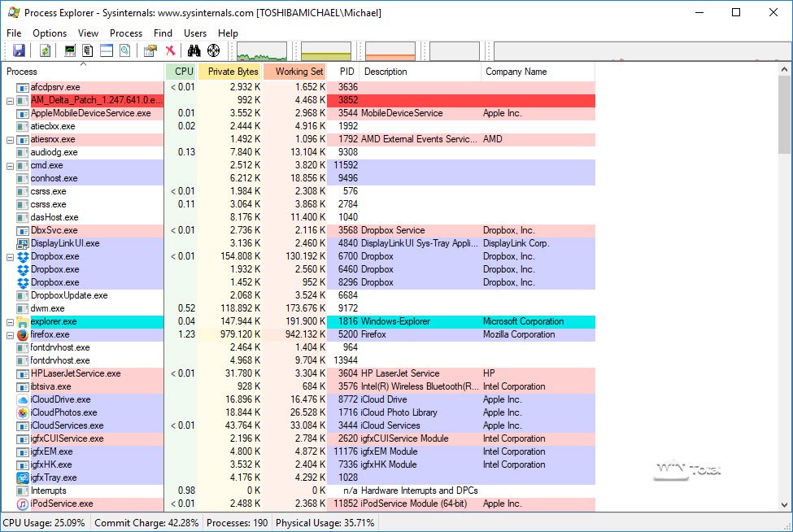Click the Save toolbar icon
The image size is (793, 532).
pos(19,50)
